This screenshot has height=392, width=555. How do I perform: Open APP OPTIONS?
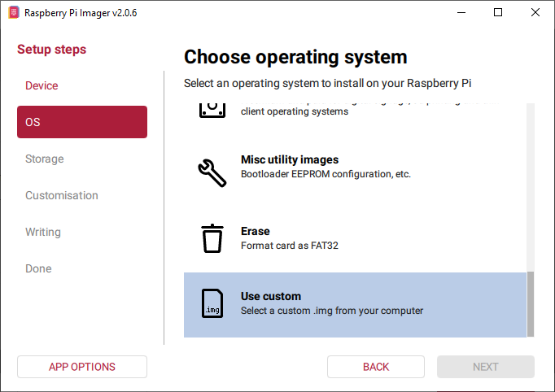(x=82, y=367)
